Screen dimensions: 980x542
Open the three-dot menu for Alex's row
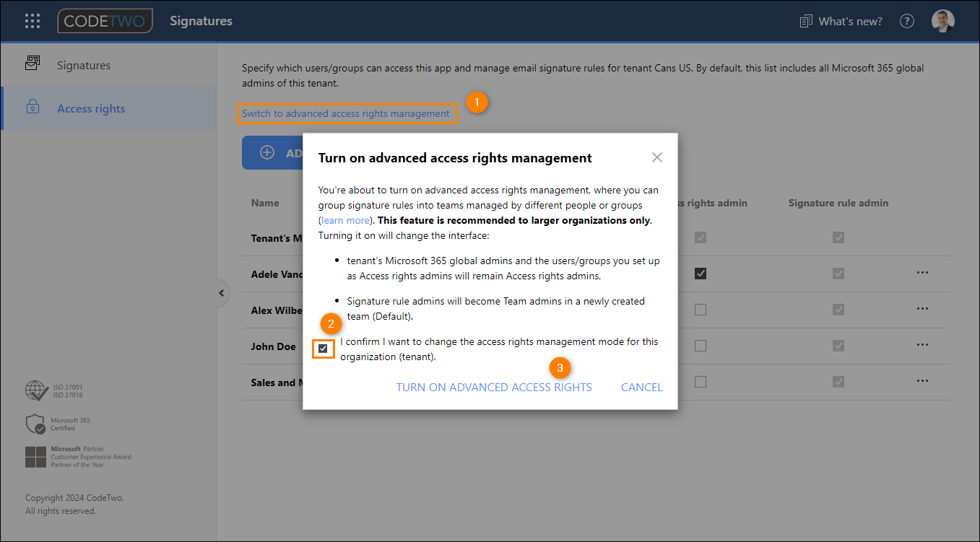point(922,309)
